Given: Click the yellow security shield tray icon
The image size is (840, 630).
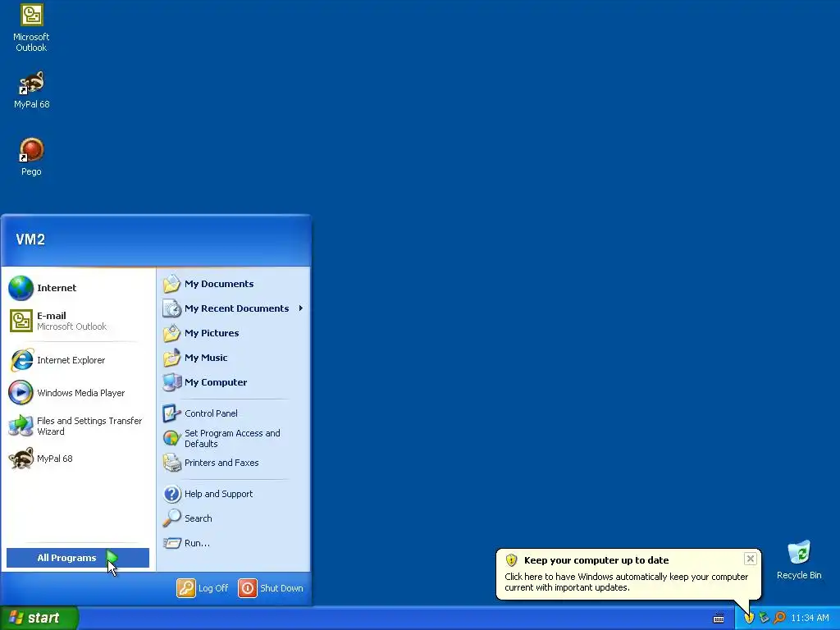Looking at the screenshot, I should point(749,619).
